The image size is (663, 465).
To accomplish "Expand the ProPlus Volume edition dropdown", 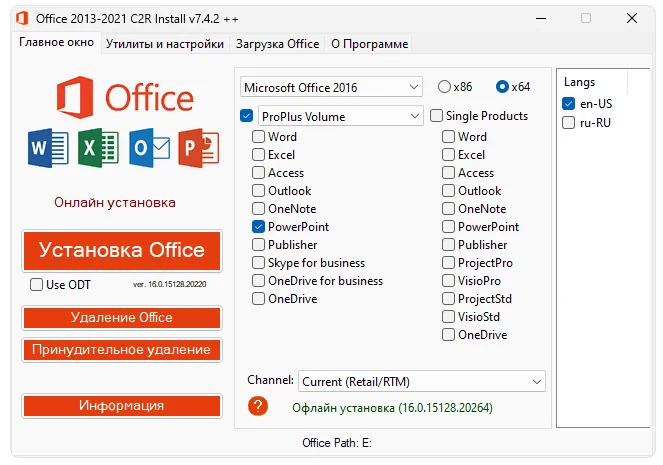I will 340,116.
